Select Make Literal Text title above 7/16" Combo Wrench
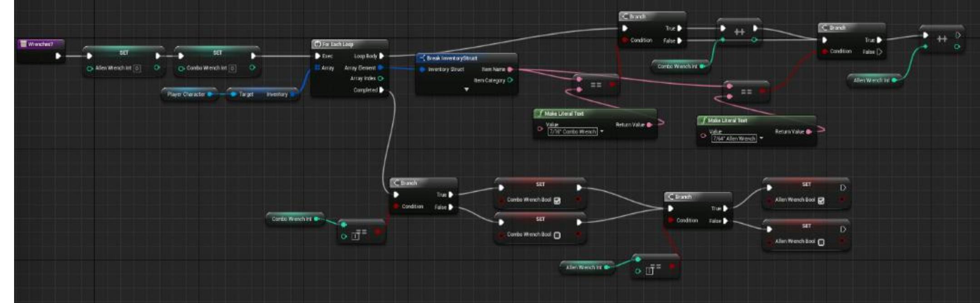This screenshot has height=303, width=980. click(x=564, y=114)
